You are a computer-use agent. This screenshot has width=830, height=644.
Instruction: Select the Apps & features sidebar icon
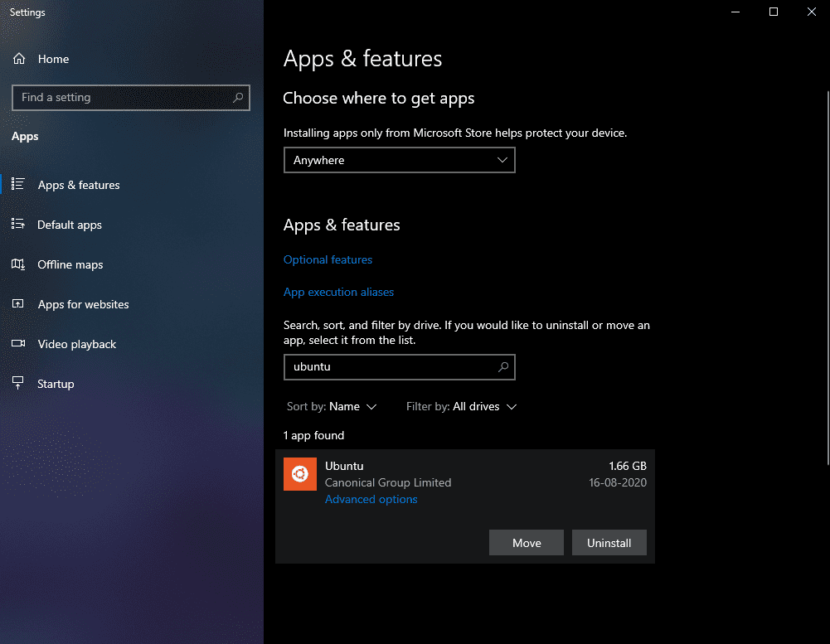point(18,184)
